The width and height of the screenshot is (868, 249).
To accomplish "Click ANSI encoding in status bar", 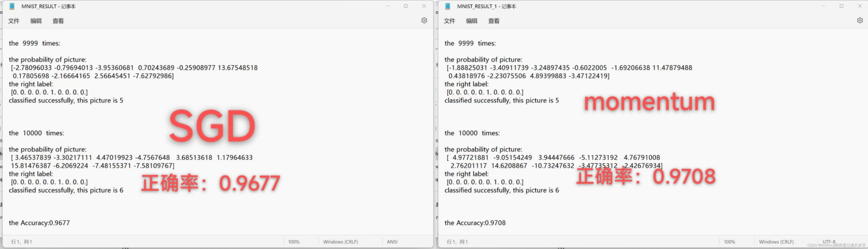I will (392, 242).
